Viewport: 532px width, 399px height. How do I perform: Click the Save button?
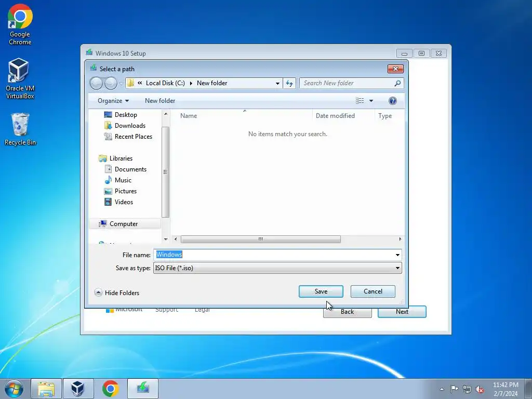pyautogui.click(x=321, y=291)
